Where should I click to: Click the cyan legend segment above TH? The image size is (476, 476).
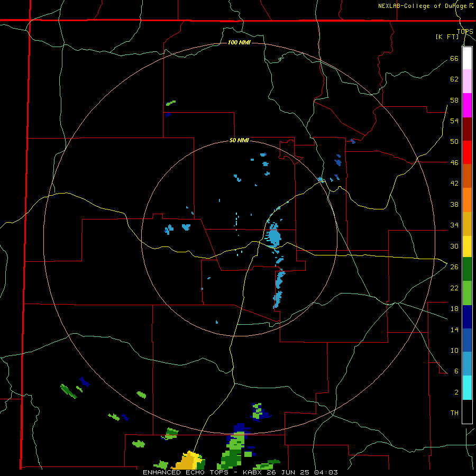click(467, 388)
